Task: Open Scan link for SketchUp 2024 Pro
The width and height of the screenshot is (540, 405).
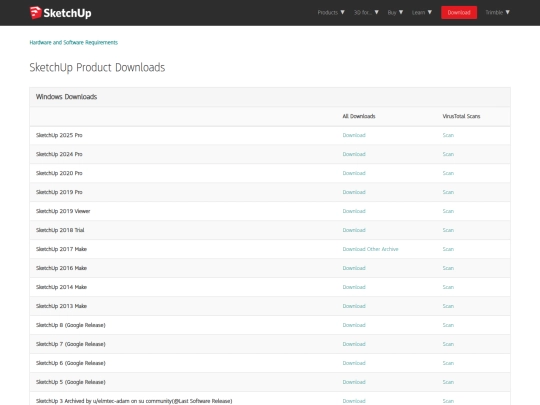Action: point(448,154)
